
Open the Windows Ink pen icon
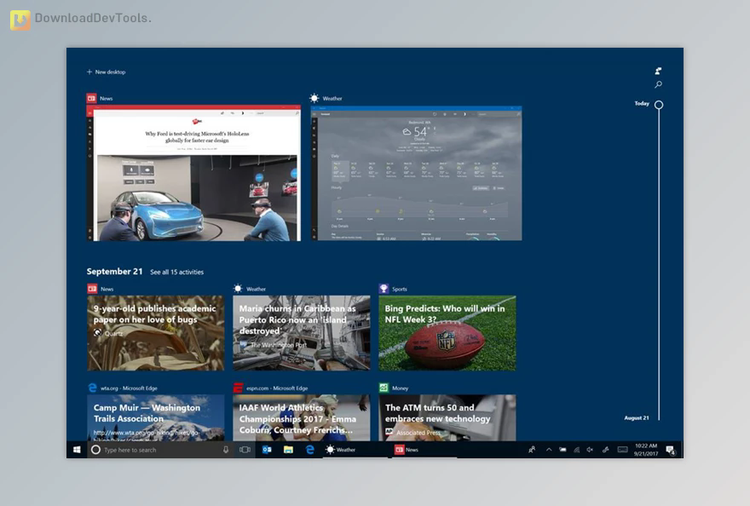pos(606,450)
